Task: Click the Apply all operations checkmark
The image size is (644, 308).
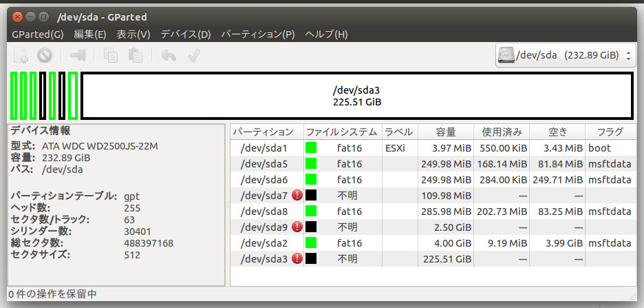Action: coord(193,55)
